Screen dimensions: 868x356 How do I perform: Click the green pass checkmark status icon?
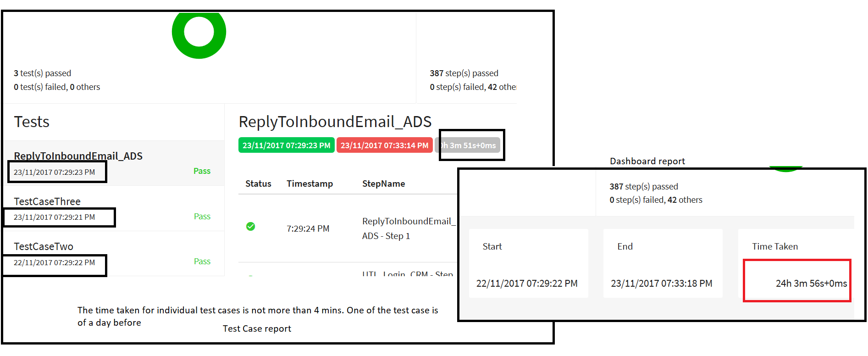(250, 226)
